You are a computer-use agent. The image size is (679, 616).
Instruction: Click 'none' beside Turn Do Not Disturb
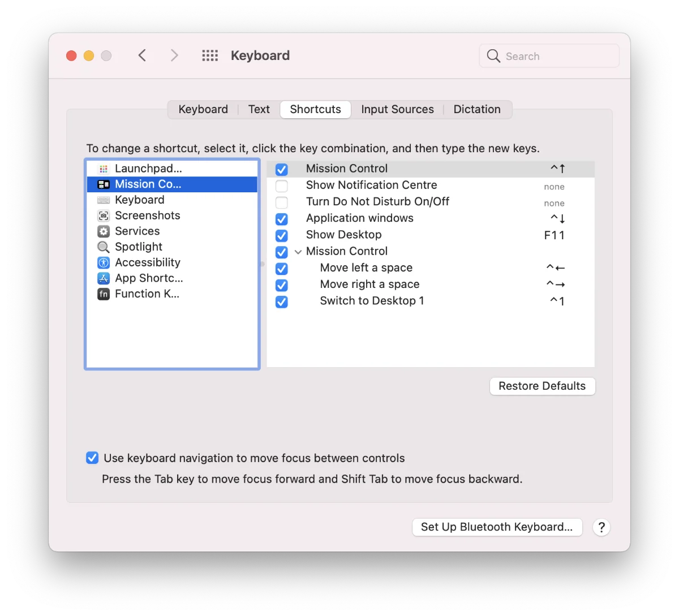coord(555,203)
